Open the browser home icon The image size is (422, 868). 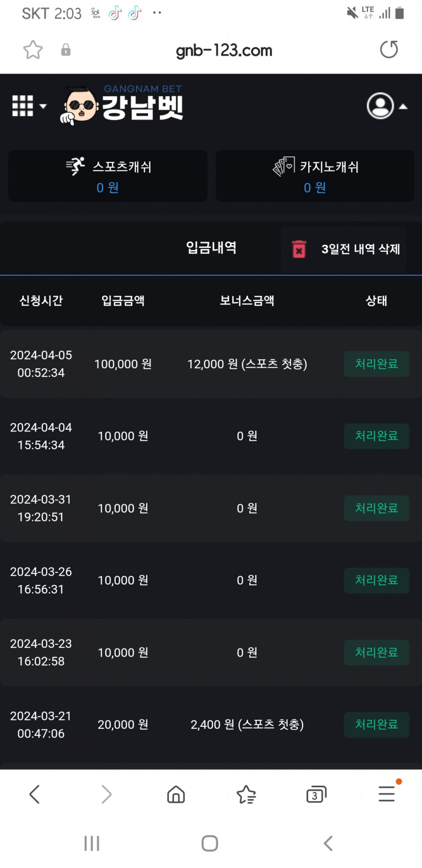[176, 794]
